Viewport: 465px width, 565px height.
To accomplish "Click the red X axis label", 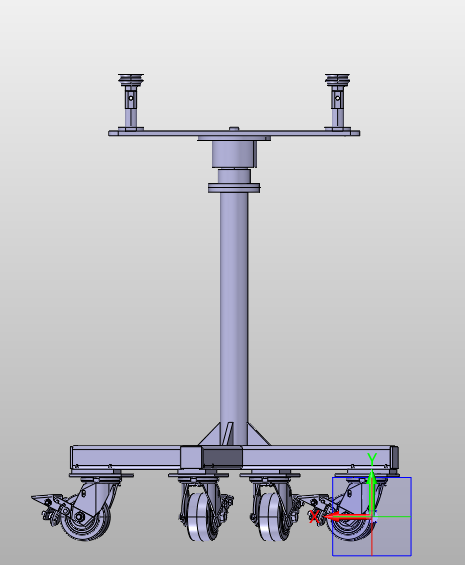I will (x=314, y=516).
